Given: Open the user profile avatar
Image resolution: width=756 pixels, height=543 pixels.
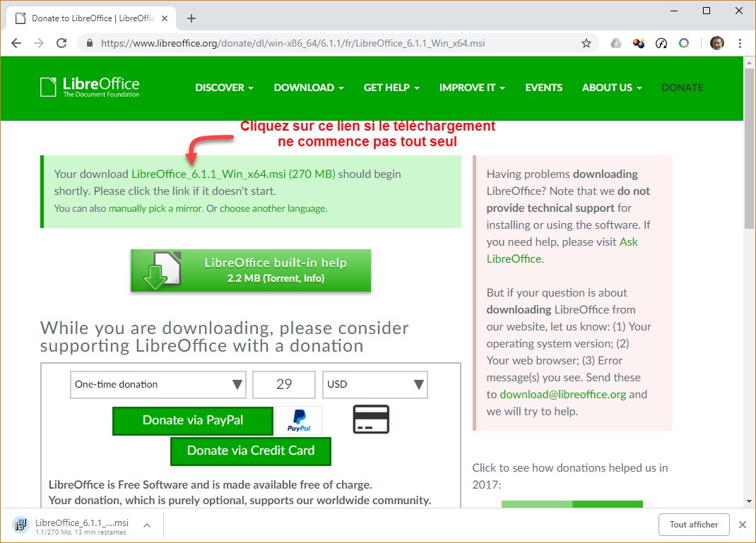Looking at the screenshot, I should click(717, 43).
